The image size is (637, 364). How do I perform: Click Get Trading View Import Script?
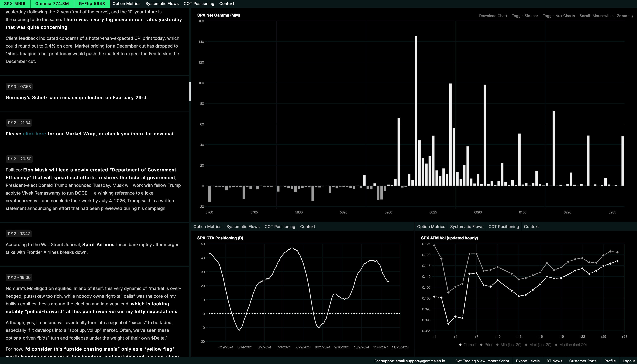click(x=482, y=361)
